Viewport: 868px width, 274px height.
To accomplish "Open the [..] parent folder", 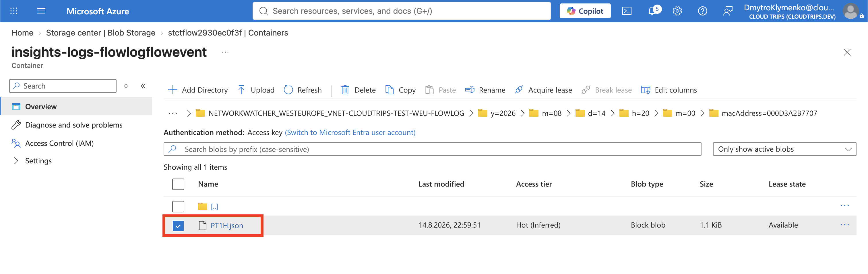I will click(x=214, y=206).
